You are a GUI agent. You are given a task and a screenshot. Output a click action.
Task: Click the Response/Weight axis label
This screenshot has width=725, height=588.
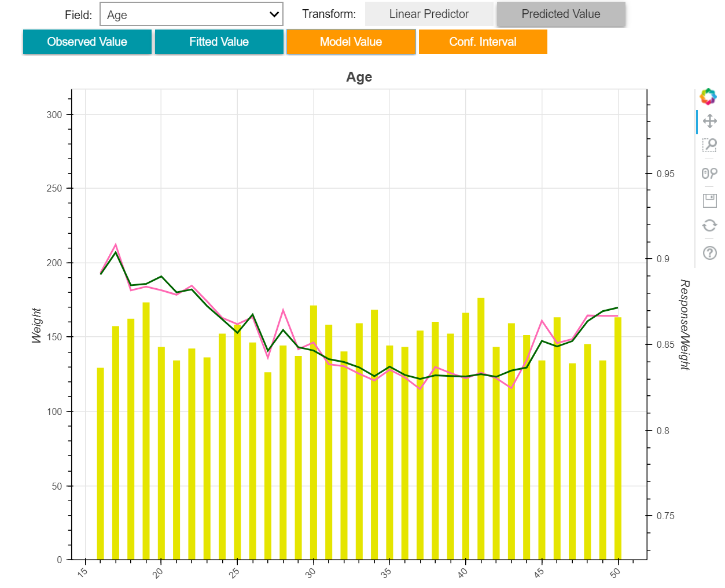click(x=684, y=325)
